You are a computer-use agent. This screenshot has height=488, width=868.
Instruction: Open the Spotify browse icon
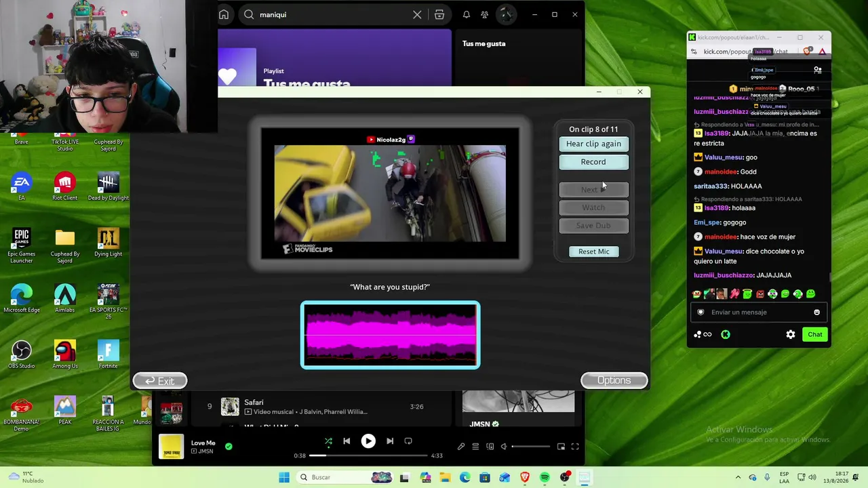pos(439,14)
